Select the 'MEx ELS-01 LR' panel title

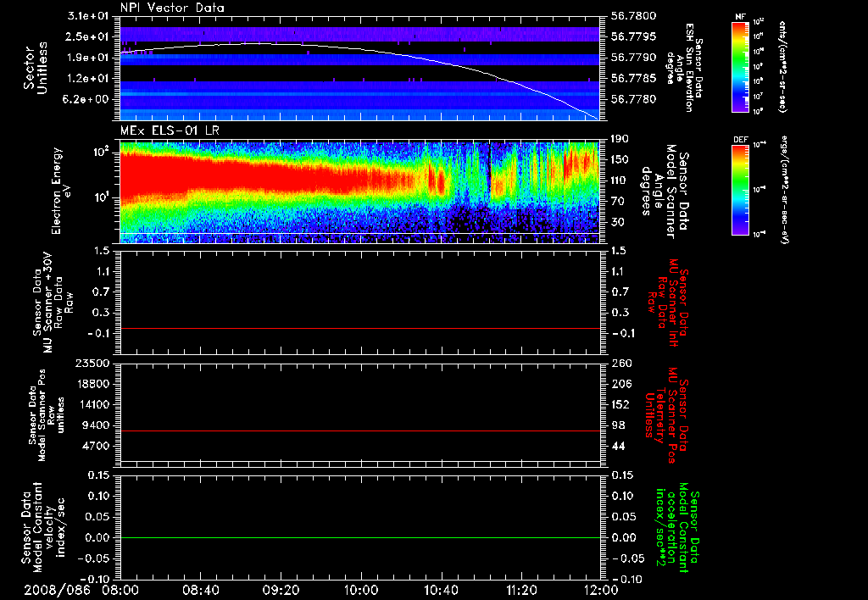click(169, 131)
